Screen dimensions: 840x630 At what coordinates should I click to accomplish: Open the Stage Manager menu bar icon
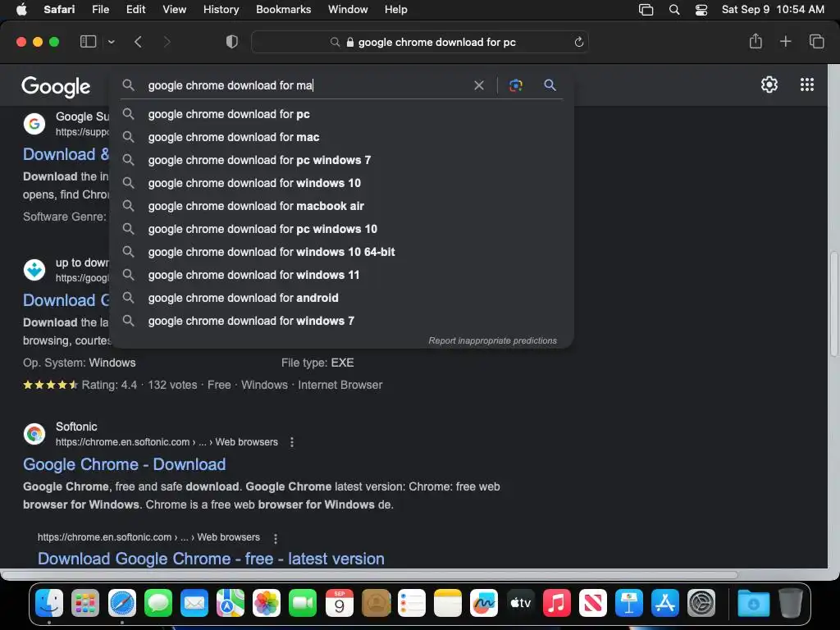[646, 10]
